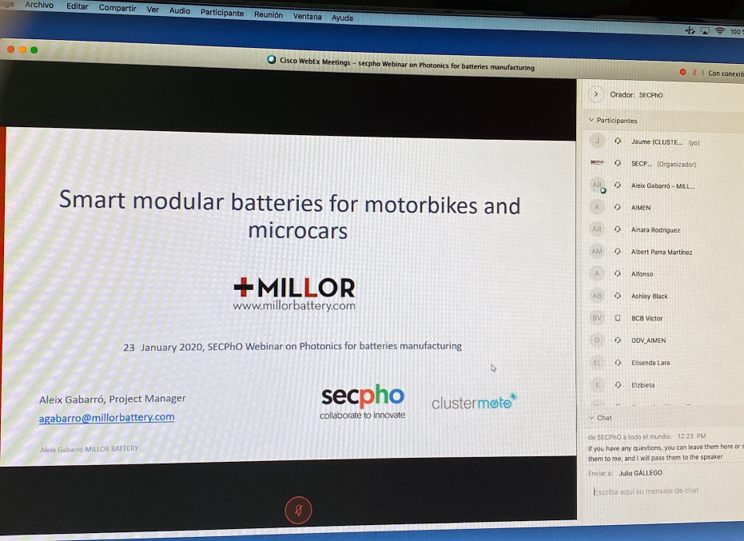The width and height of the screenshot is (744, 541).
Task: Click the AirPlay display icon in menu bar
Action: [705, 31]
